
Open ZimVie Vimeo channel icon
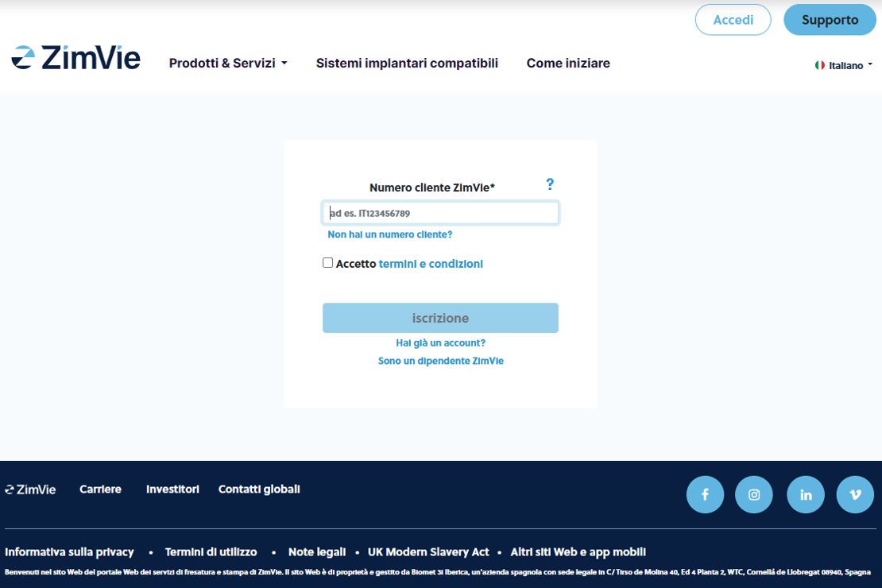point(855,495)
